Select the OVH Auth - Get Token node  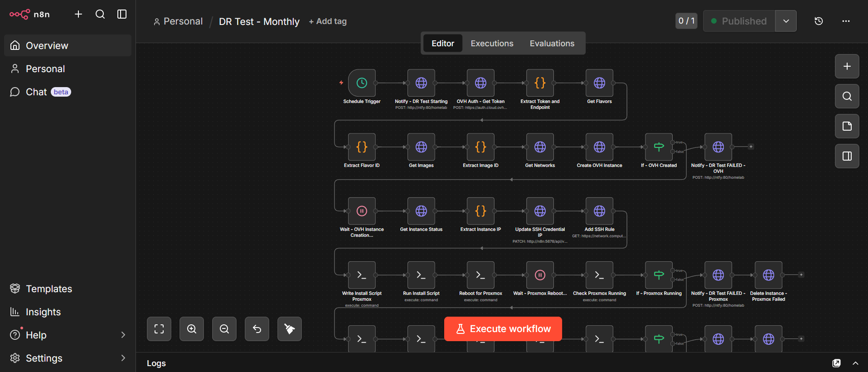[480, 83]
